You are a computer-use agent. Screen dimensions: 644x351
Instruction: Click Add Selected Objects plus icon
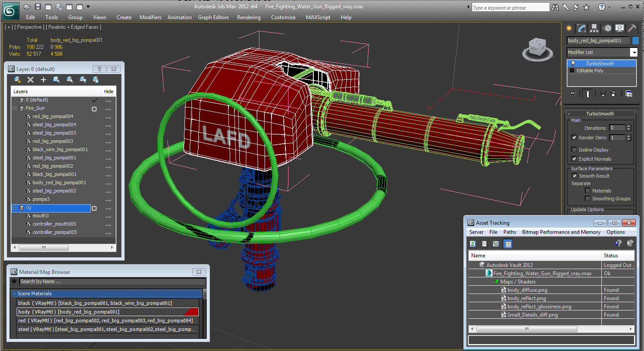click(x=44, y=80)
